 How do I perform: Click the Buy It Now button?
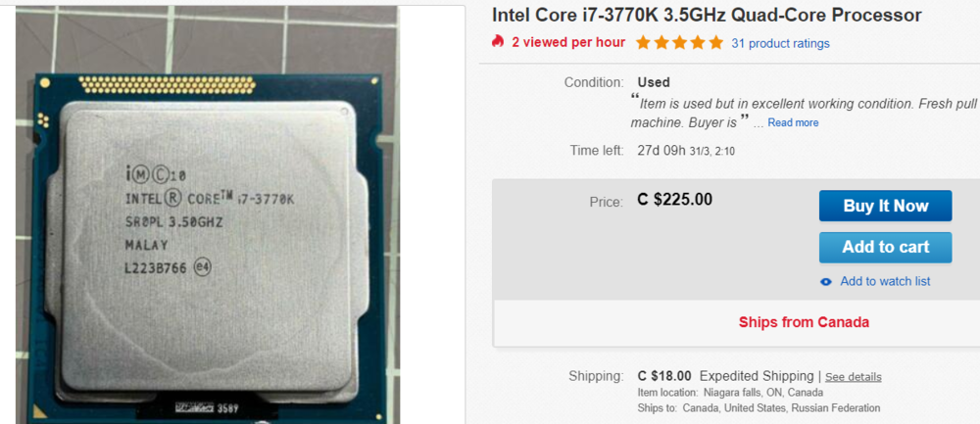tap(886, 206)
